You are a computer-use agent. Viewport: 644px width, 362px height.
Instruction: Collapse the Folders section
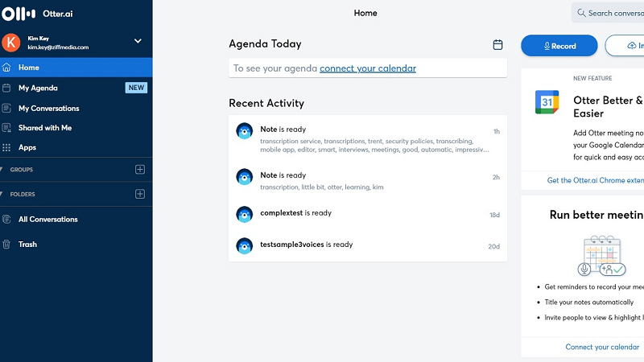tap(18, 194)
